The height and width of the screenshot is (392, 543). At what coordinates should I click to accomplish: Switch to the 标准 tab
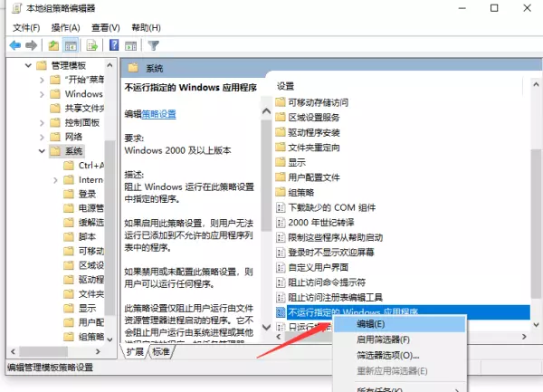click(x=161, y=352)
